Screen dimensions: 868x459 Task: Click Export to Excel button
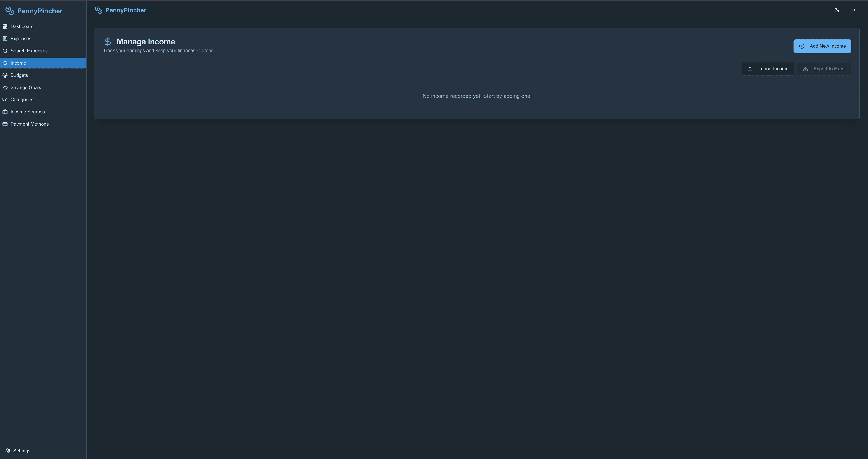[x=824, y=69]
